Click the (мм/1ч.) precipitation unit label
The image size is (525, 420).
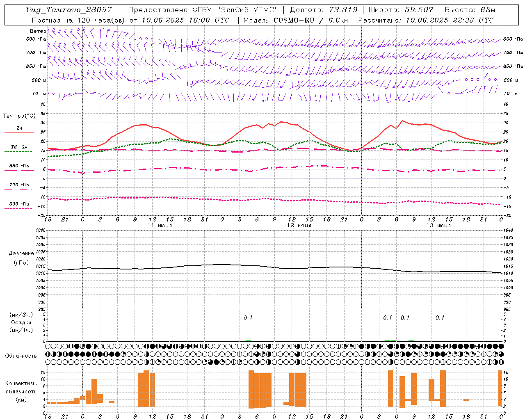[21, 330]
